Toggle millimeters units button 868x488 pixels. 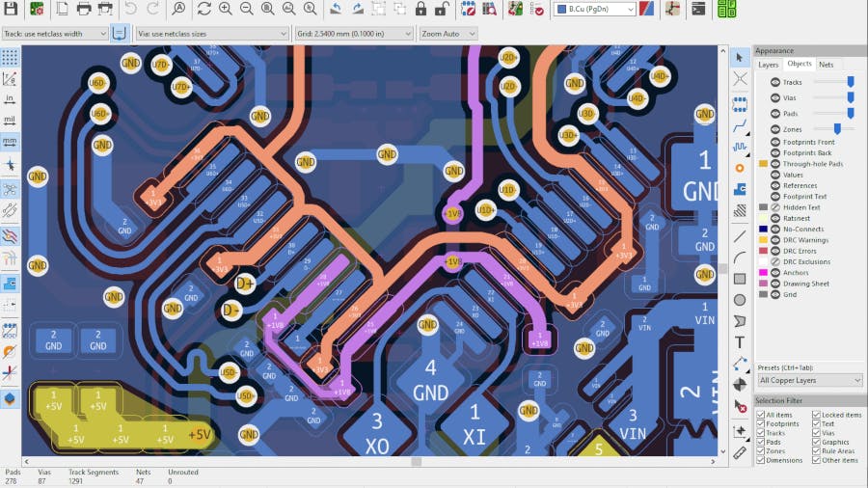tap(10, 142)
